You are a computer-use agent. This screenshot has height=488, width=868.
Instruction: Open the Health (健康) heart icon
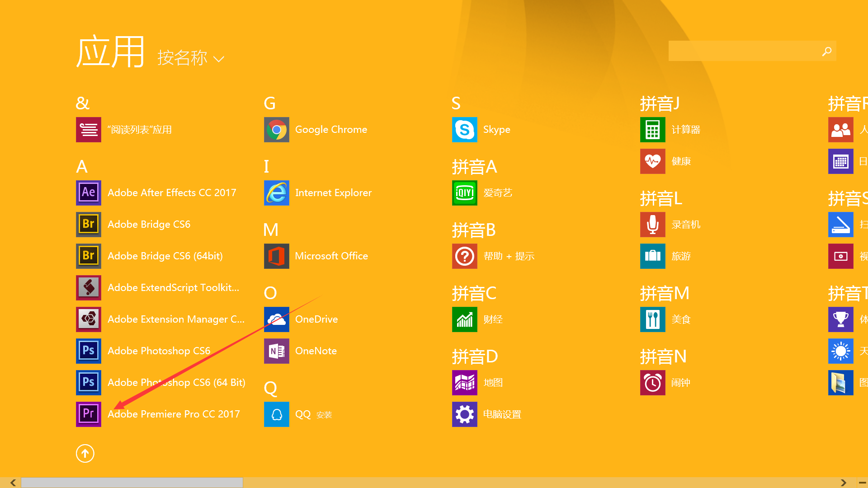pos(653,161)
